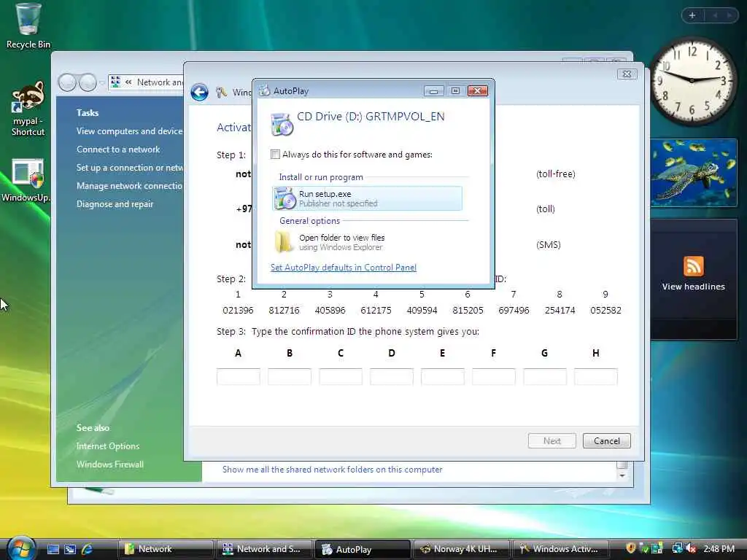Click the AutoPlay taskbar button
This screenshot has width=747, height=560.
[363, 549]
